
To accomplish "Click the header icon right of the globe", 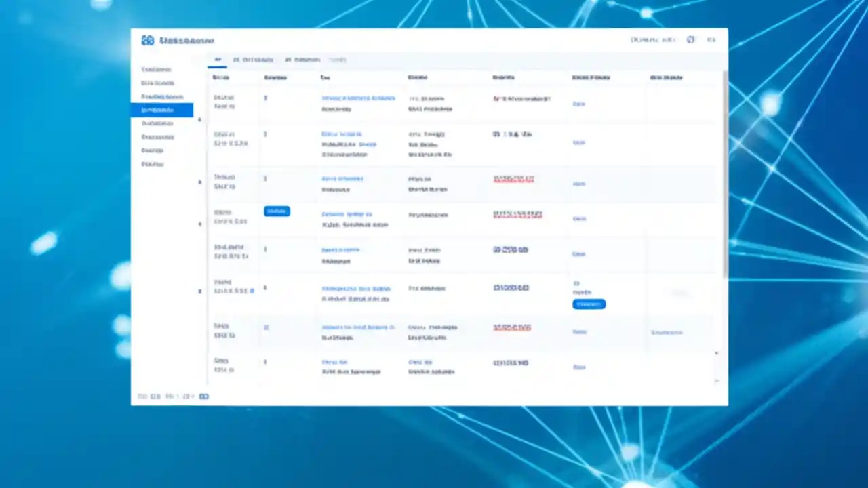I will pos(711,40).
